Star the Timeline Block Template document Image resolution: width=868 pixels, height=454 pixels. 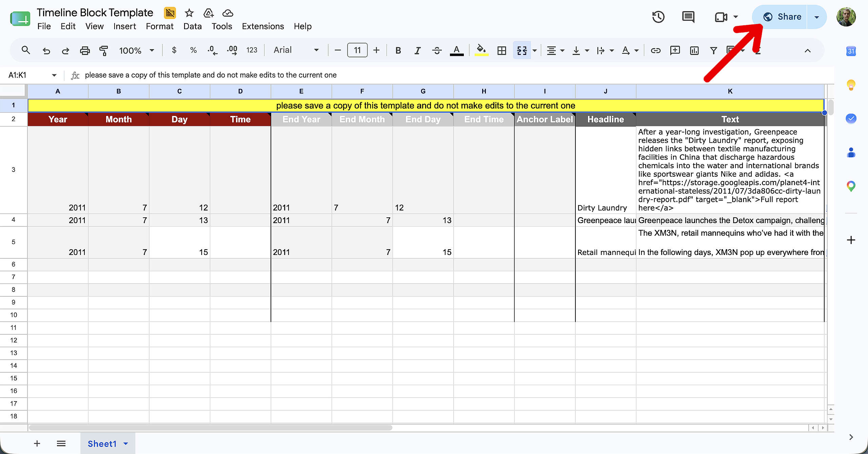[x=189, y=13]
